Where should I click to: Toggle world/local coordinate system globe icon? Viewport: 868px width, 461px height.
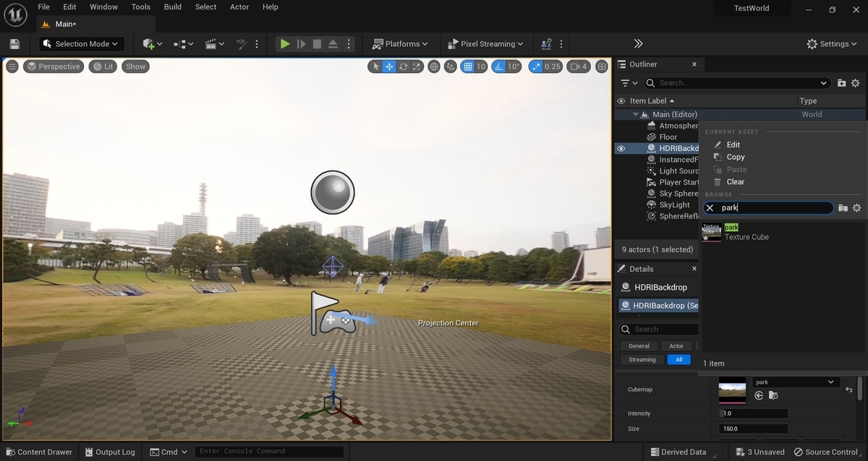(434, 66)
